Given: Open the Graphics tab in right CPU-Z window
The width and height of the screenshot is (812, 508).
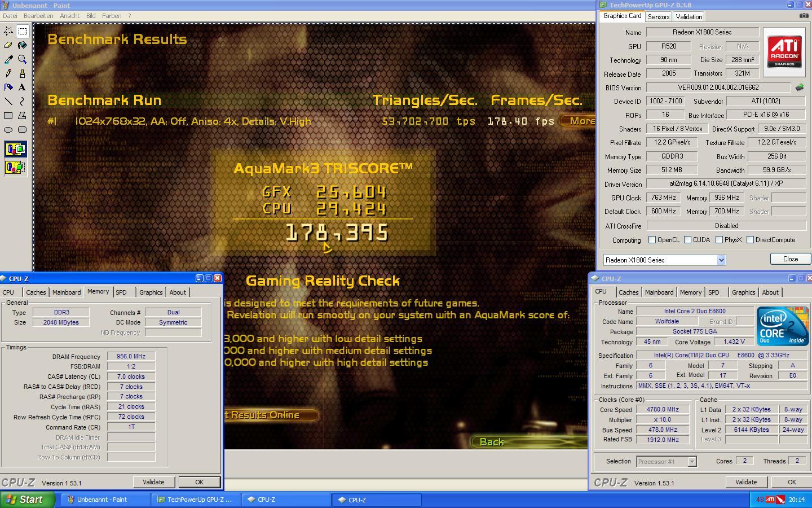Looking at the screenshot, I should pos(743,292).
